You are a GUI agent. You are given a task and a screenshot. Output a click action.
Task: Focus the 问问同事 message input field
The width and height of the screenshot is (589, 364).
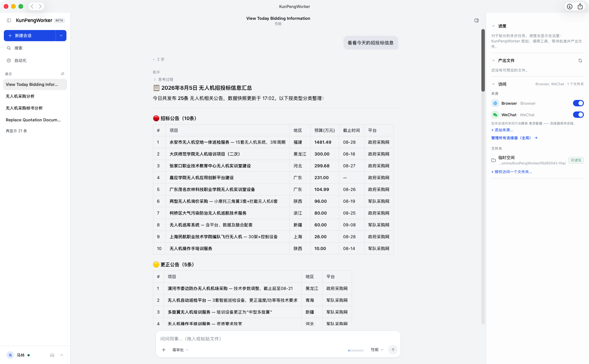point(278,339)
